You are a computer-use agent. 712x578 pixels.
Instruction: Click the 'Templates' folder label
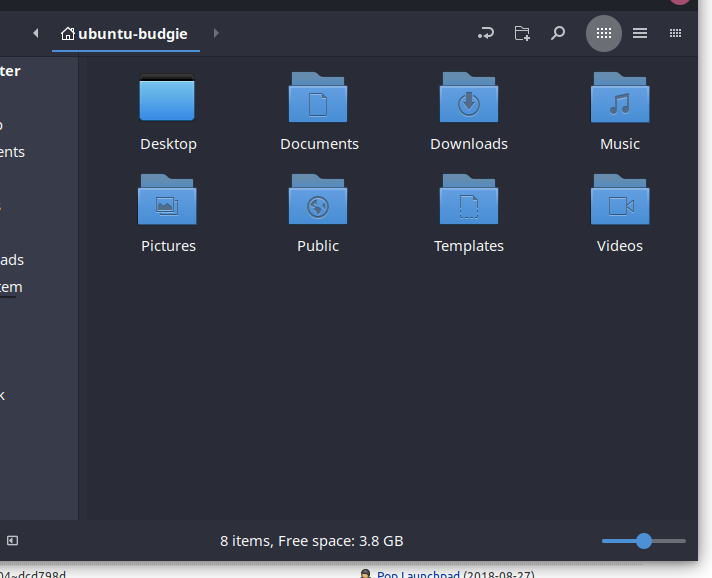(x=469, y=246)
